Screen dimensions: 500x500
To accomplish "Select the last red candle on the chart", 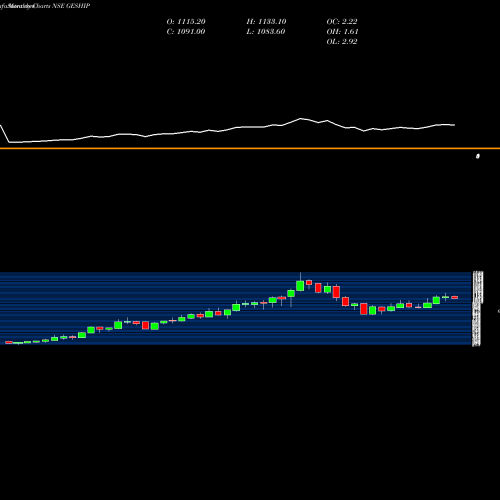I will coord(455,297).
